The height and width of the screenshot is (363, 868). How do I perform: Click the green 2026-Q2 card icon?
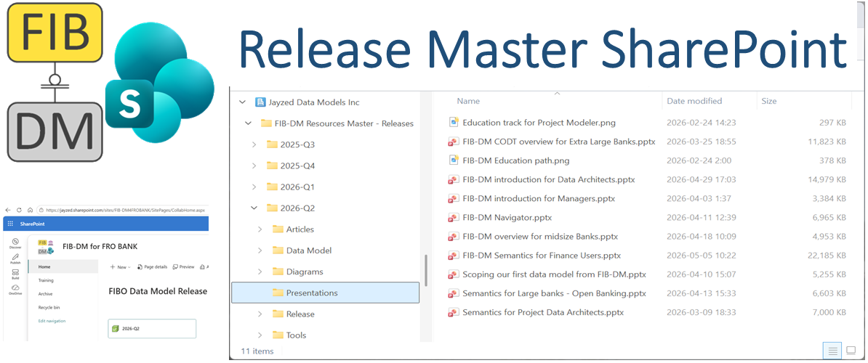tap(115, 329)
